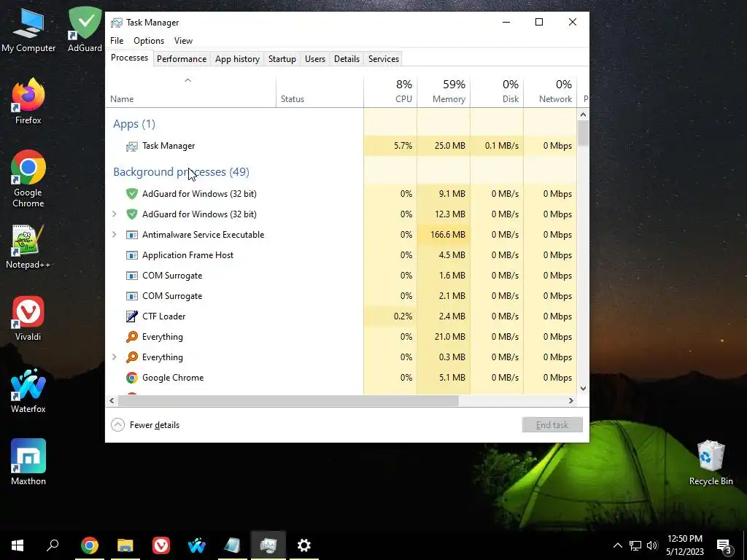Select the CTF Loader process icon
This screenshot has height=560, width=747.
(131, 316)
